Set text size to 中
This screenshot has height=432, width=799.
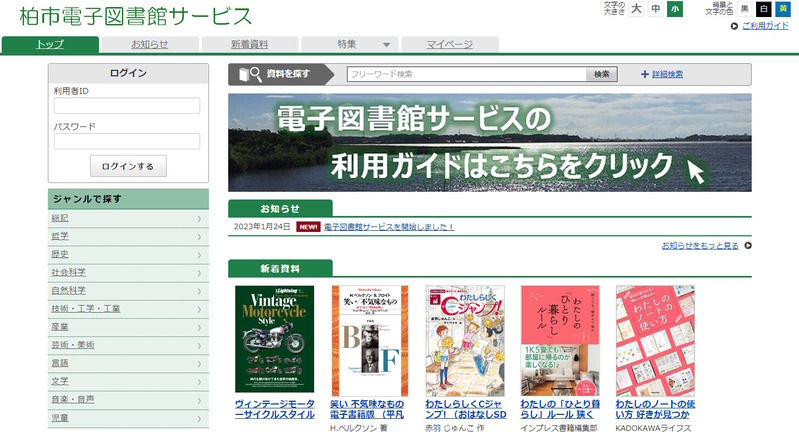pyautogui.click(x=656, y=9)
